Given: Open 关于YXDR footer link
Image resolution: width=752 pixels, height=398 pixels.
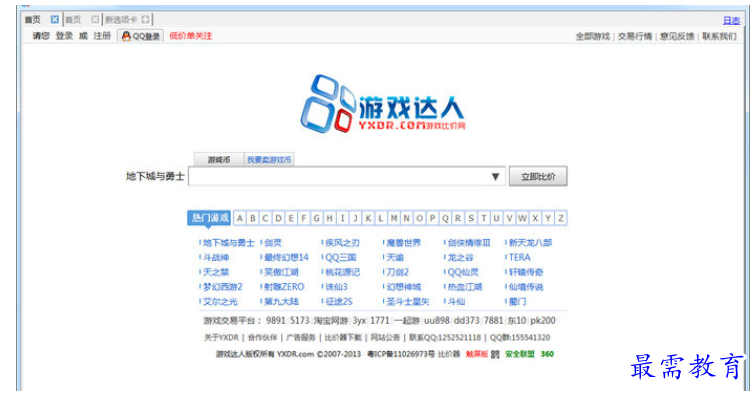Looking at the screenshot, I should [x=221, y=338].
